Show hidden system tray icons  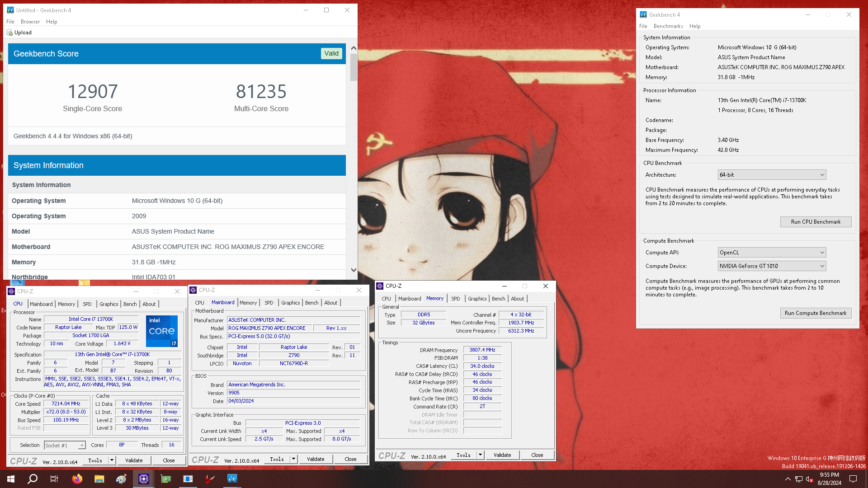coord(788,479)
